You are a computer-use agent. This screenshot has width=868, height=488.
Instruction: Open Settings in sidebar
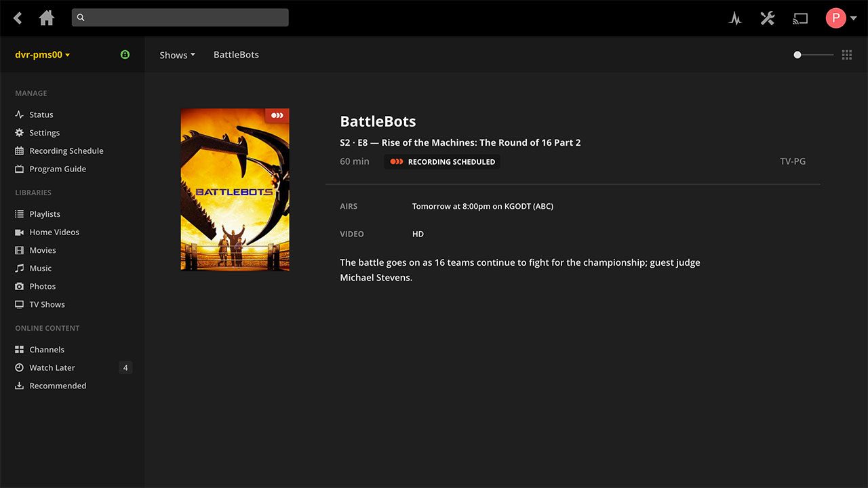tap(45, 133)
